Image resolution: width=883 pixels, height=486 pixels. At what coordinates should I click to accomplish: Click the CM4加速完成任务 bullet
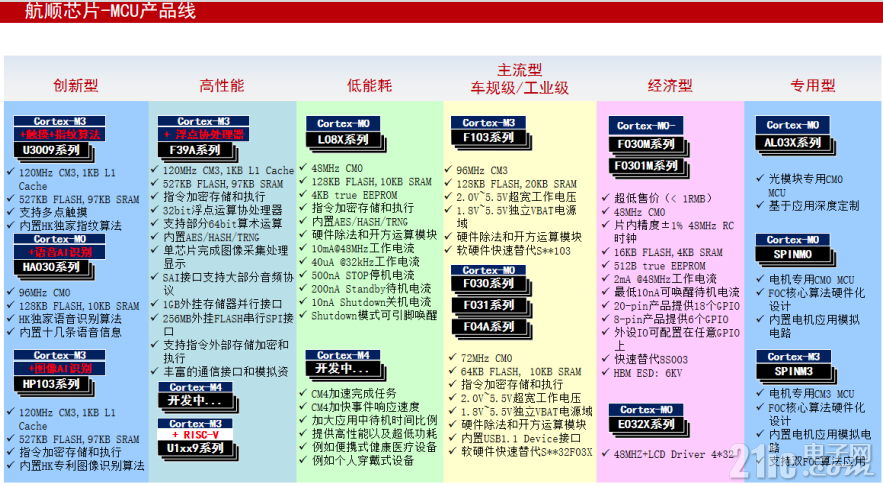(354, 394)
